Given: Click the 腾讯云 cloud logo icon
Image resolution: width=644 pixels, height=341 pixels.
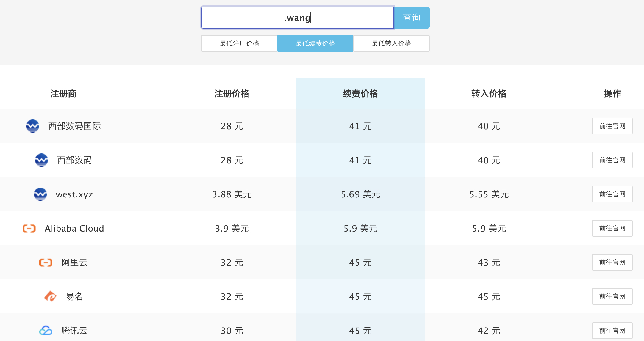Looking at the screenshot, I should 46,330.
